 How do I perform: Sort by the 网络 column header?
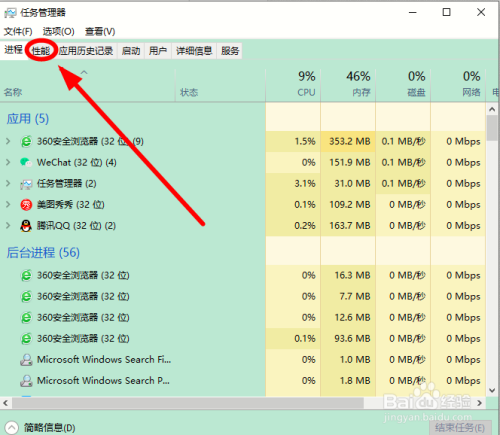point(458,85)
